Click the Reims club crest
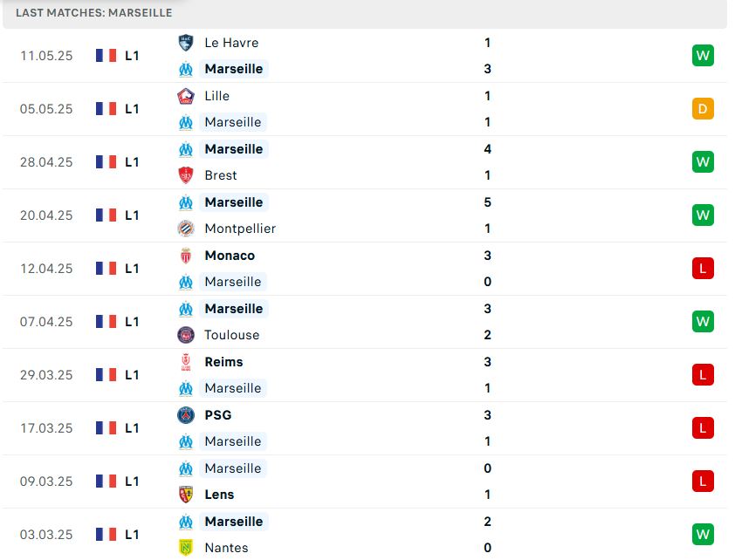The height and width of the screenshot is (560, 735). (186, 362)
